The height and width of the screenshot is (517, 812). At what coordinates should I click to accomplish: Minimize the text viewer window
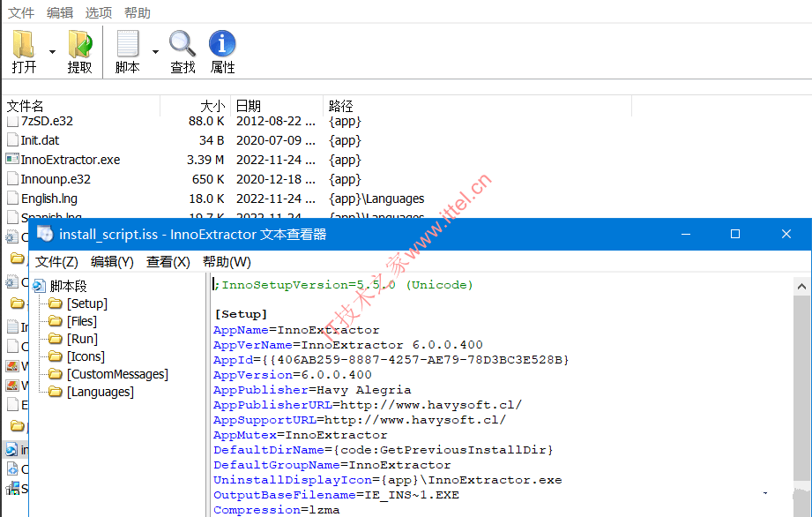tap(686, 234)
